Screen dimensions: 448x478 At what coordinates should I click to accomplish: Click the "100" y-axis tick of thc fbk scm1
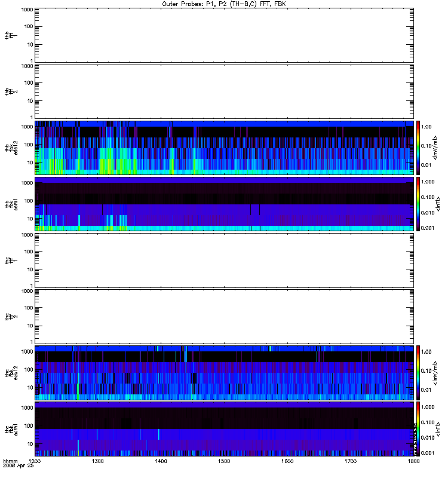pyautogui.click(x=29, y=426)
